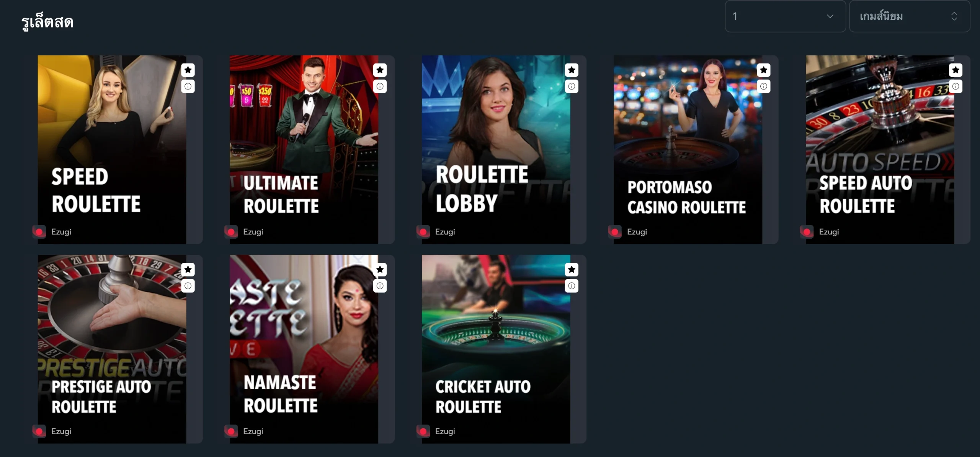Show info for Ultimate Roulette game
The height and width of the screenshot is (457, 980).
(x=380, y=86)
